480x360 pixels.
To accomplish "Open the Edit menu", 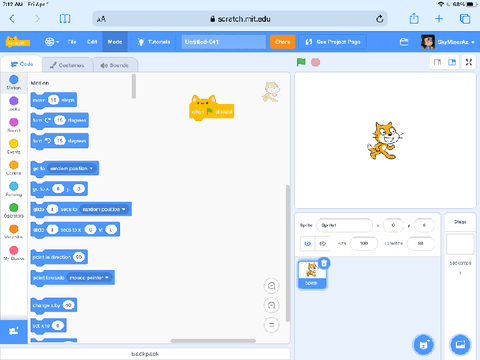I will (92, 42).
